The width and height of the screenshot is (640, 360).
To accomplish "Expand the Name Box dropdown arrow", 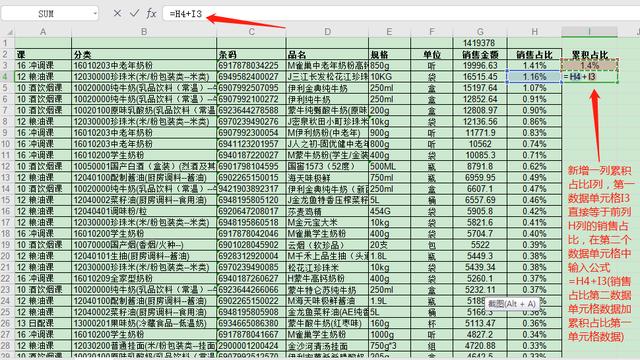I will coord(95,13).
